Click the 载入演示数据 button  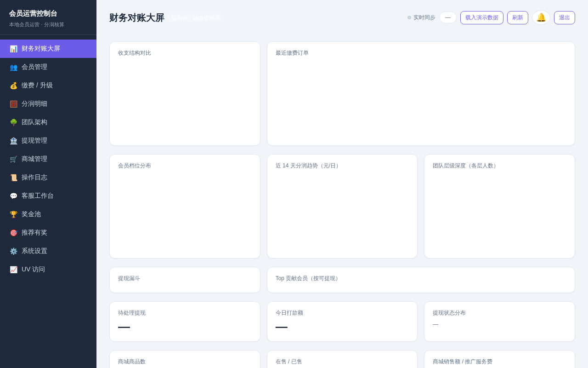(x=482, y=17)
